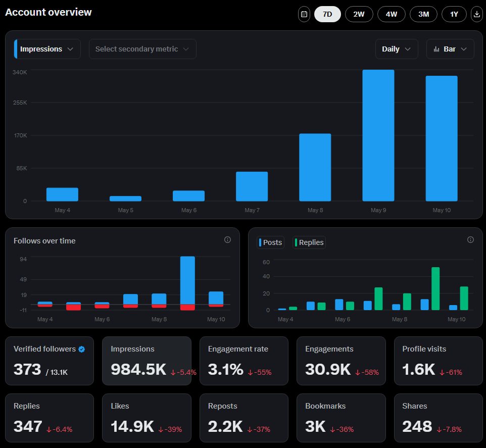Click the 340K axis label
The image size is (486, 448).
click(20, 72)
